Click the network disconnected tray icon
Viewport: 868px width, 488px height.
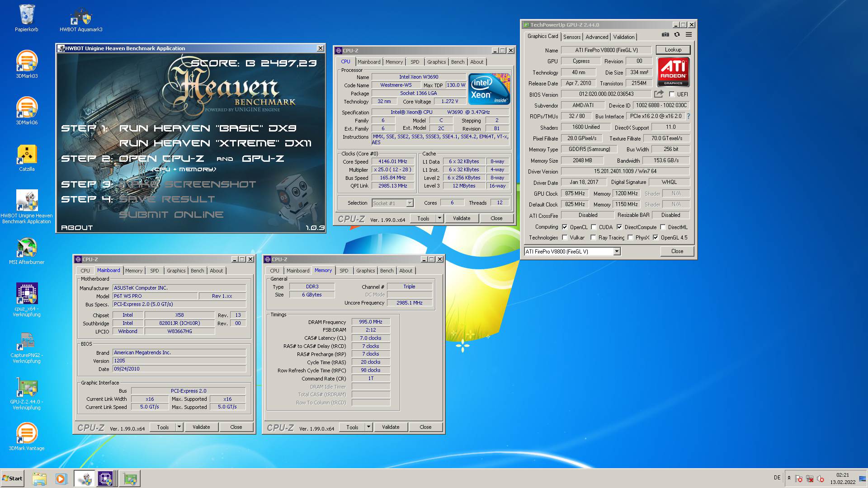coord(810,479)
